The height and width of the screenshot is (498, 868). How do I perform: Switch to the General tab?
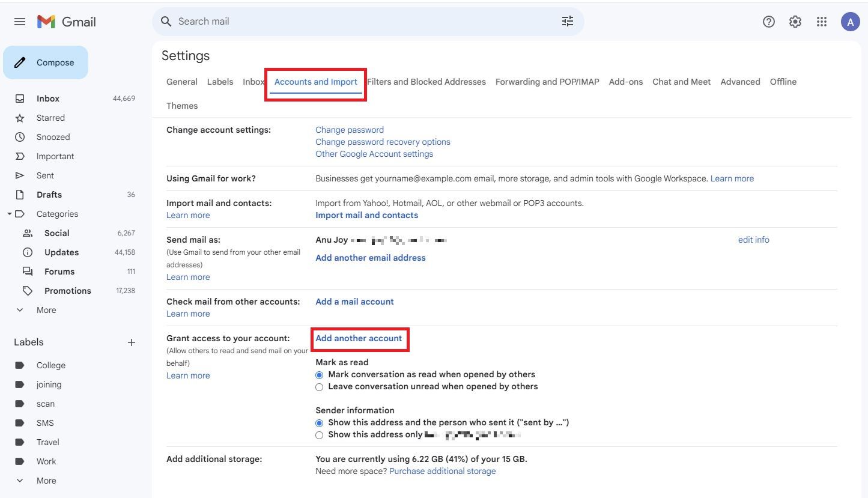click(x=182, y=82)
